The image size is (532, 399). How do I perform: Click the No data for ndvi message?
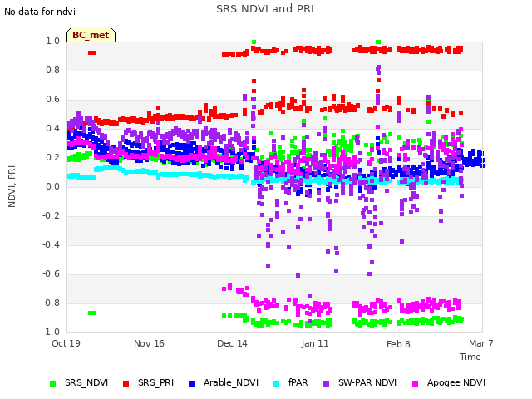(x=40, y=12)
